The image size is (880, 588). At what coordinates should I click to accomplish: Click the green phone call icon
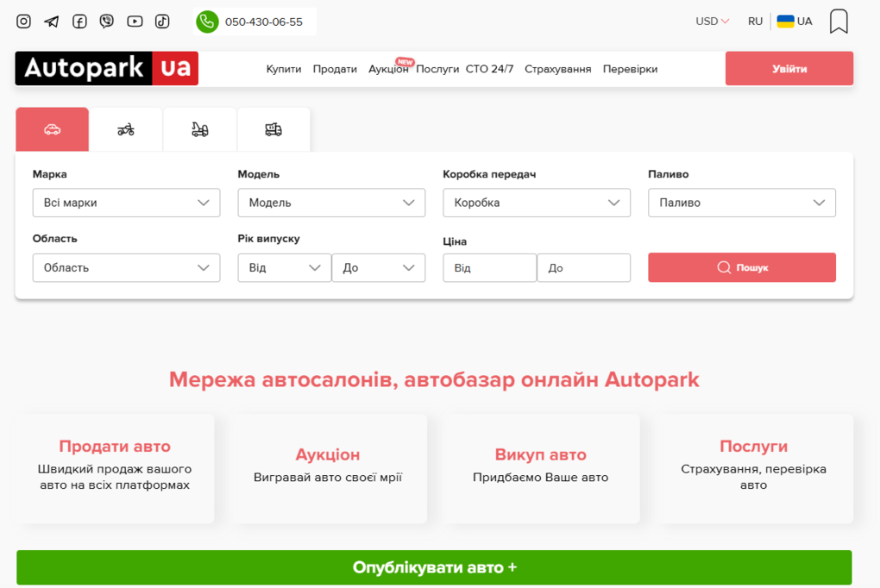207,22
